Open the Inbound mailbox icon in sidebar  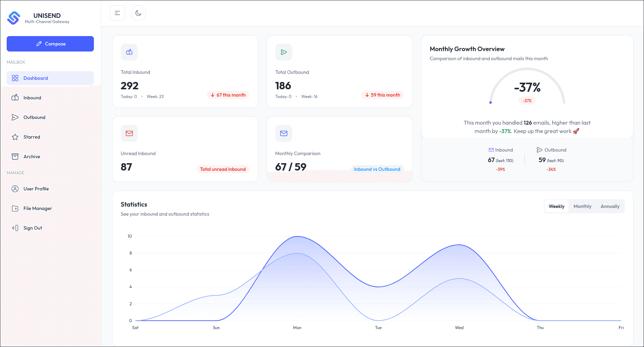(15, 98)
